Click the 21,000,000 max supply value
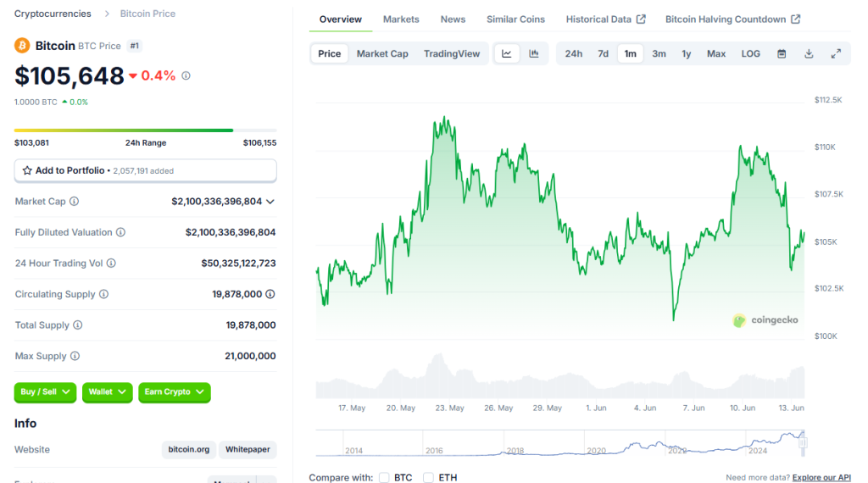This screenshot has width=868, height=483. (x=250, y=356)
